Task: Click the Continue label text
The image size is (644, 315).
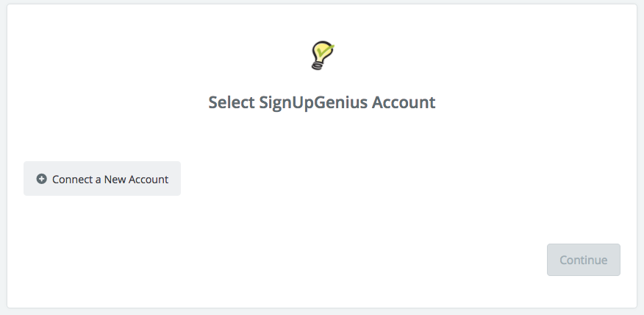Action: tap(583, 260)
